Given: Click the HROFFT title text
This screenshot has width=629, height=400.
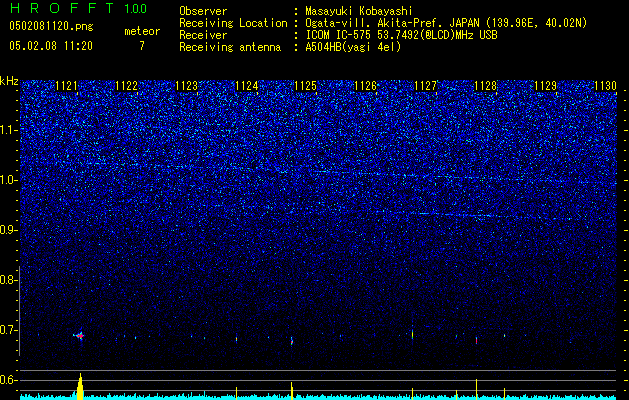Looking at the screenshot, I should coord(62,8).
